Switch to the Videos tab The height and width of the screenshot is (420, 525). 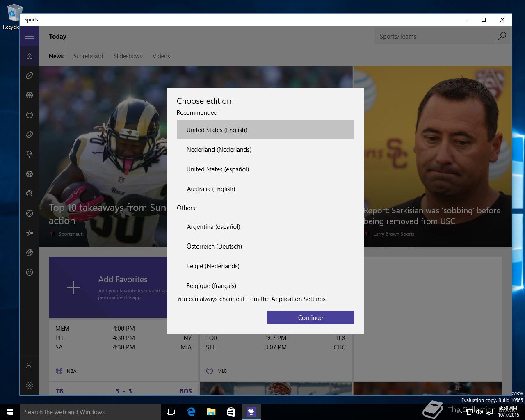tap(161, 56)
